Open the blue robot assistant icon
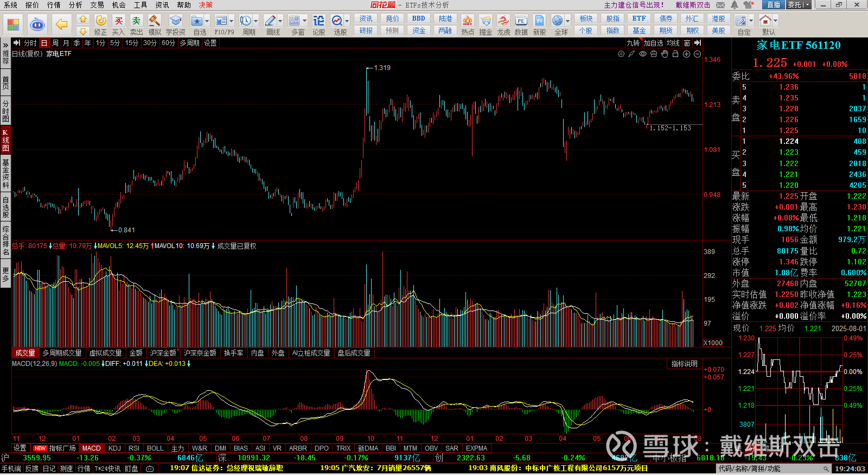The width and height of the screenshot is (868, 475). [x=37, y=24]
